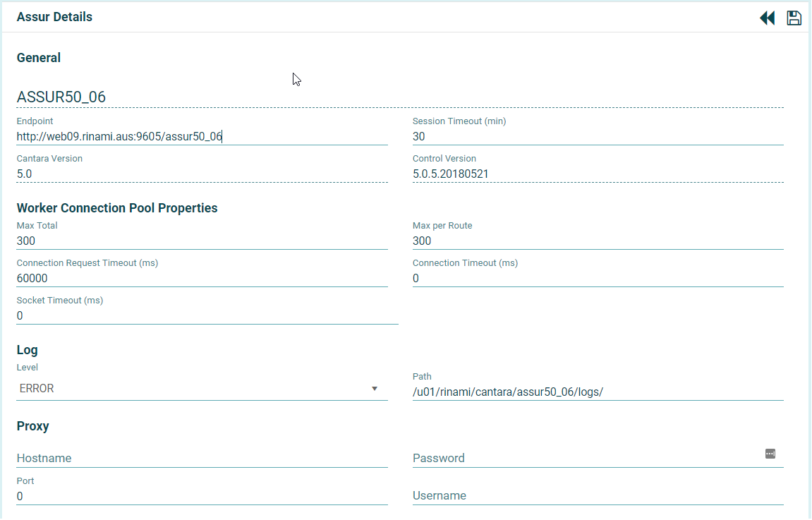Open the Log Level dropdown
The image size is (812, 520).
(x=375, y=389)
